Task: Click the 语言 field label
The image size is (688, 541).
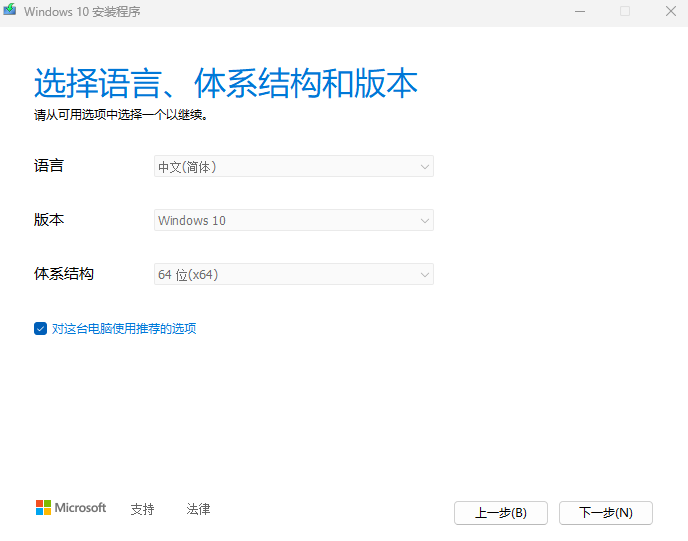Action: 49,166
